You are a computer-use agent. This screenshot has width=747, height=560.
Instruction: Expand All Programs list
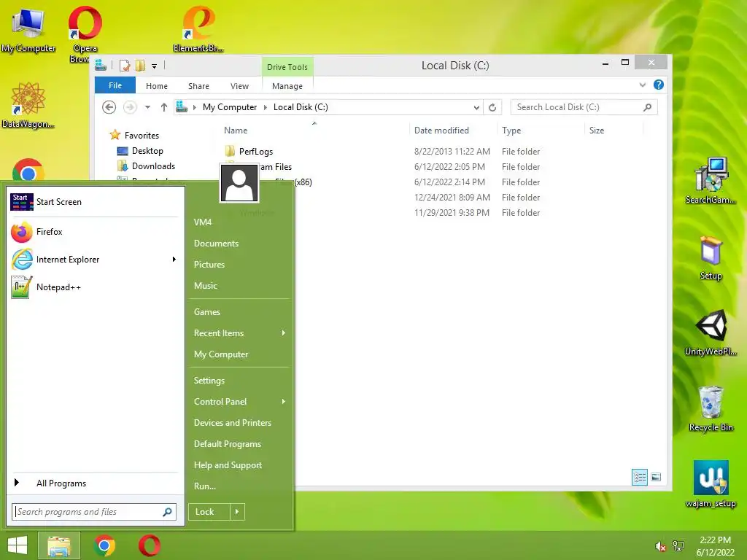click(x=93, y=483)
